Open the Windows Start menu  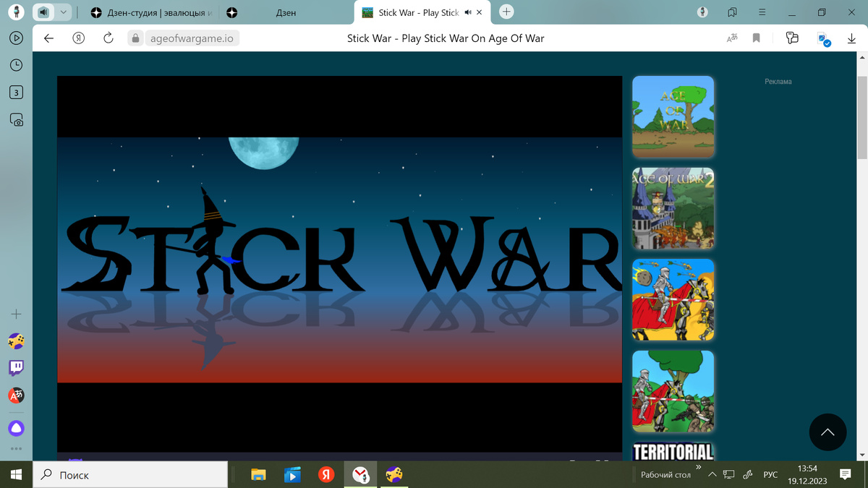[x=17, y=475]
